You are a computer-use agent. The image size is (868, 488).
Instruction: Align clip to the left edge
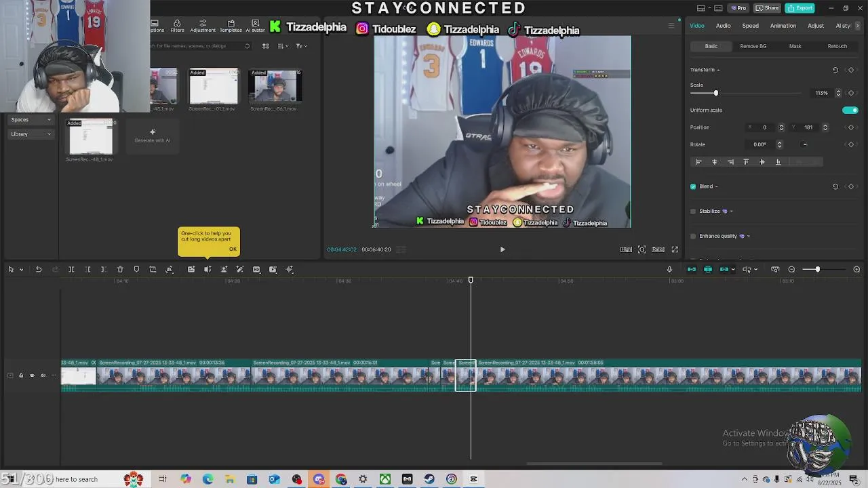coord(698,162)
